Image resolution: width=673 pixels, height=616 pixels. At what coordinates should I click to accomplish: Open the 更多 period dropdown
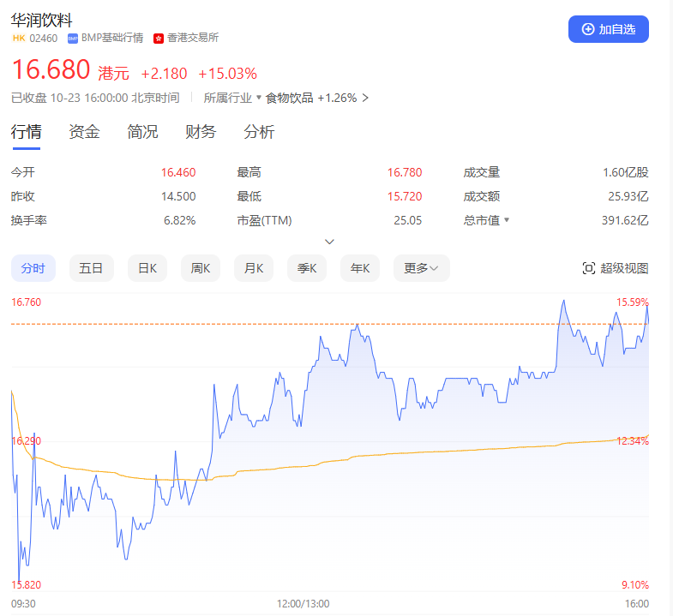coord(422,268)
